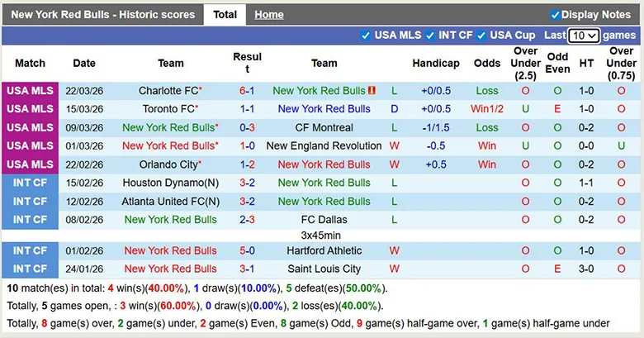This screenshot has width=644, height=338.
Task: Open the Charlotte FC team link
Action: click(x=168, y=91)
